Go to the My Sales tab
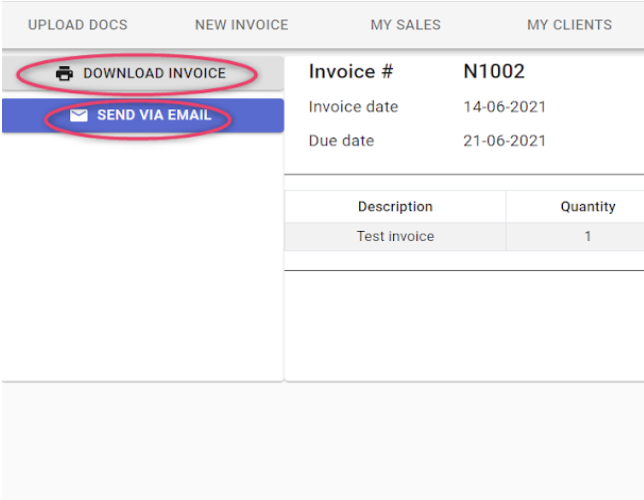This screenshot has width=644, height=500. coord(405,25)
